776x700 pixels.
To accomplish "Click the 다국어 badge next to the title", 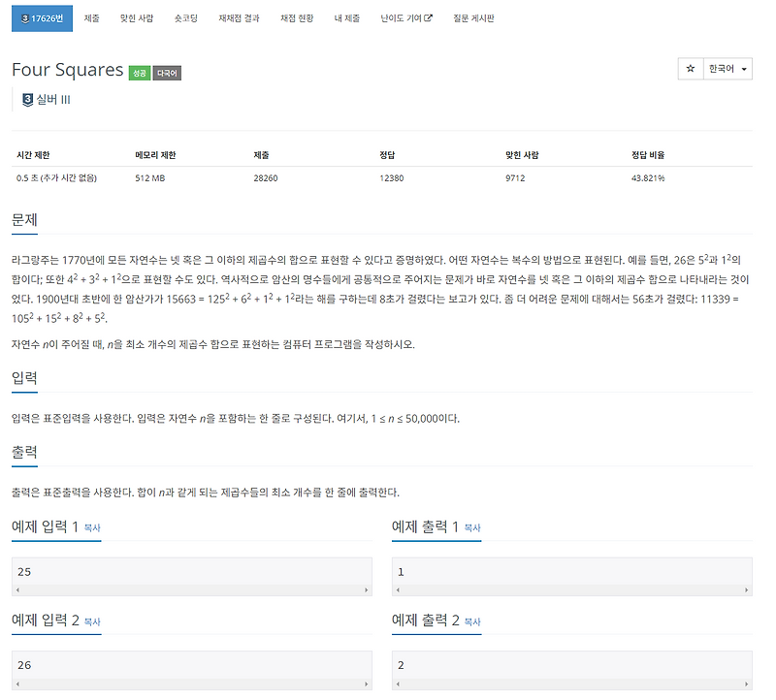I will (167, 70).
